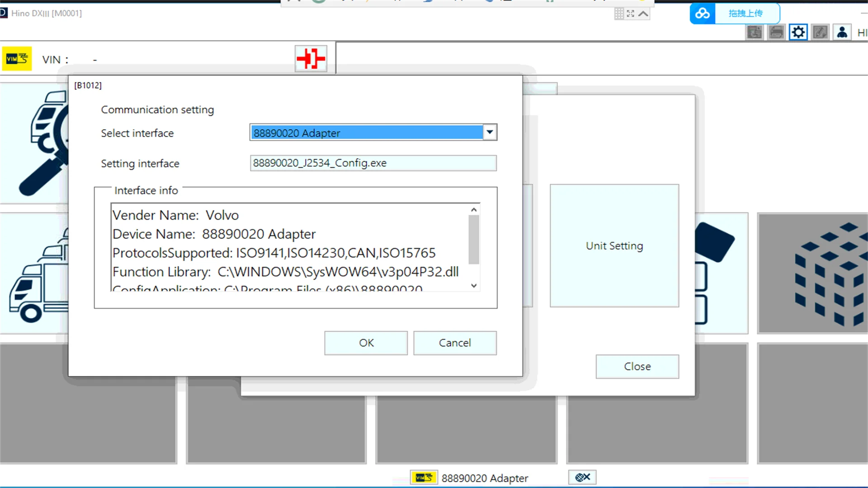Collapse the floating toolbar with up chevron
Screen dimensions: 868x488
(x=643, y=14)
